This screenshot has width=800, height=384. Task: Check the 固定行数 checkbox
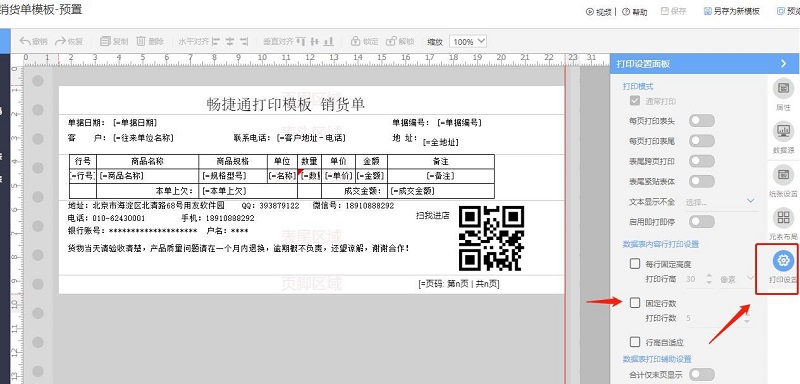tap(635, 303)
